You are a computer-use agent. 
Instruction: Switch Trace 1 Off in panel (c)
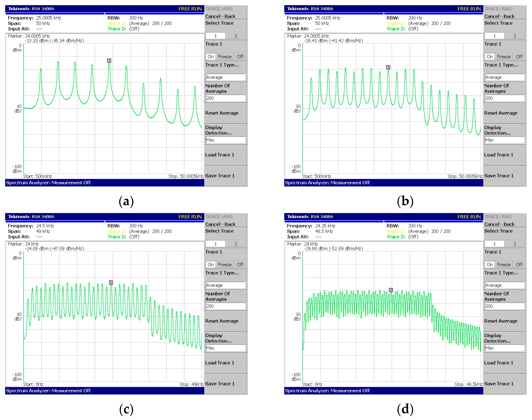240,265
